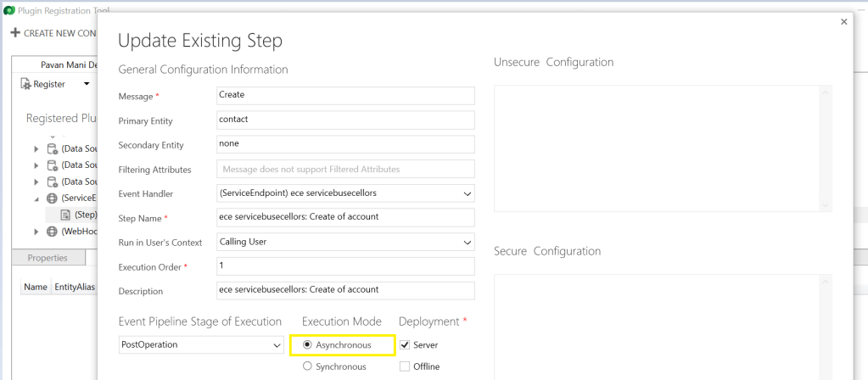Collapse the ServiceEndpoint tree node
868x380 pixels.
coord(36,198)
